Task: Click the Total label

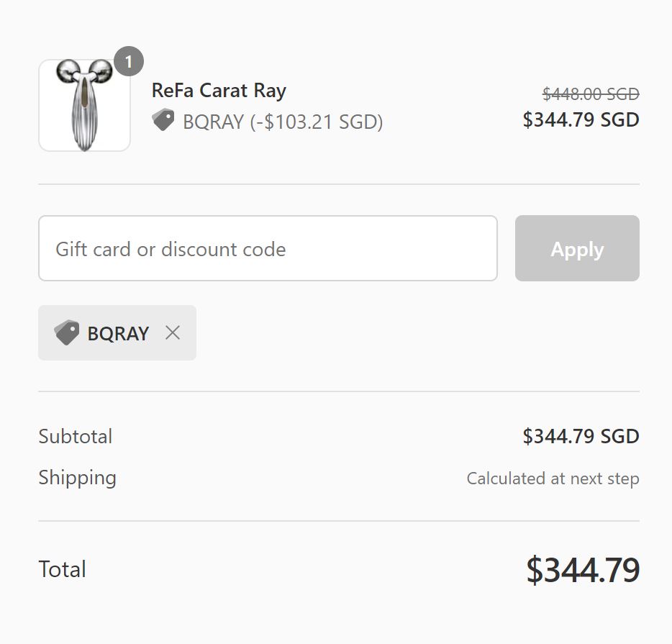Action: point(63,569)
